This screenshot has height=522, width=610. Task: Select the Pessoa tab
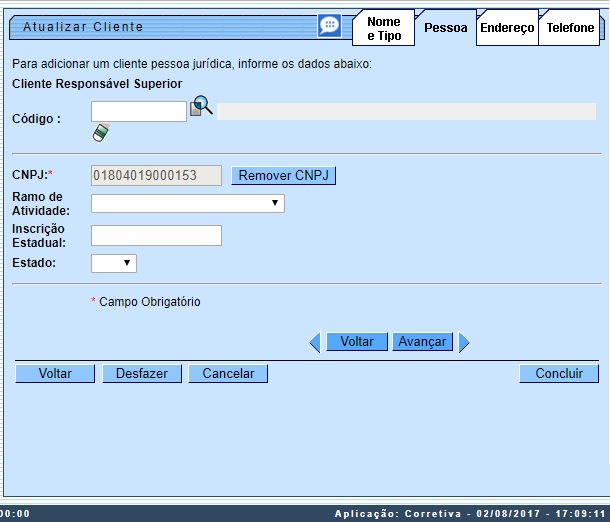445,28
